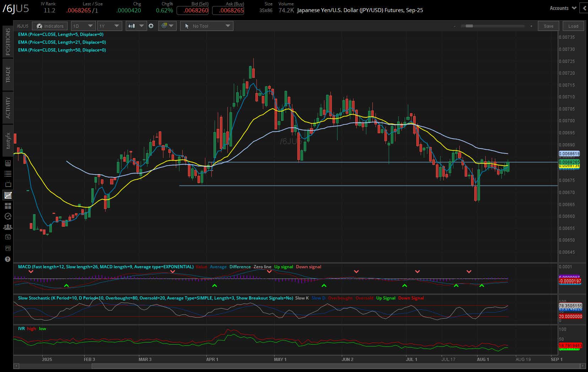
Task: Click the watchlist grid icon in sidebar
Action: [x=7, y=206]
